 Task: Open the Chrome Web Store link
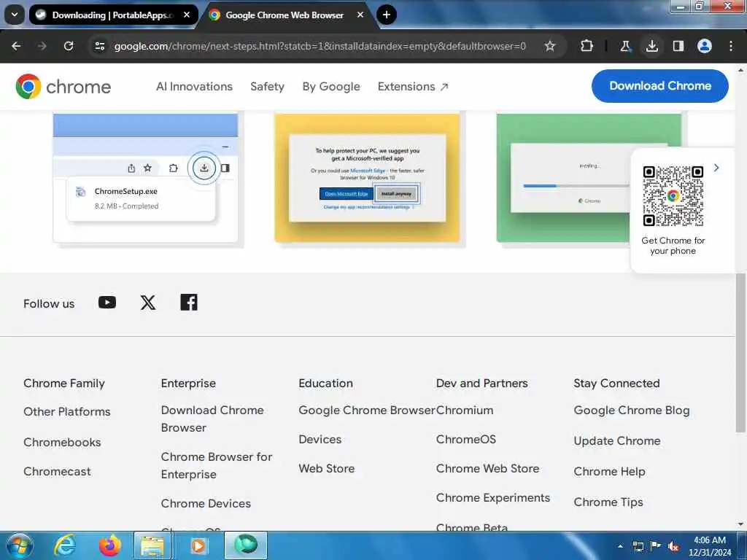click(x=487, y=469)
